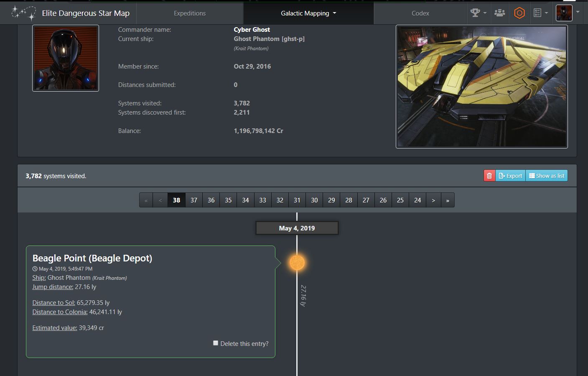Click the Ghost Phantom [ghst-p] ship name
The image size is (588, 376).
point(269,38)
